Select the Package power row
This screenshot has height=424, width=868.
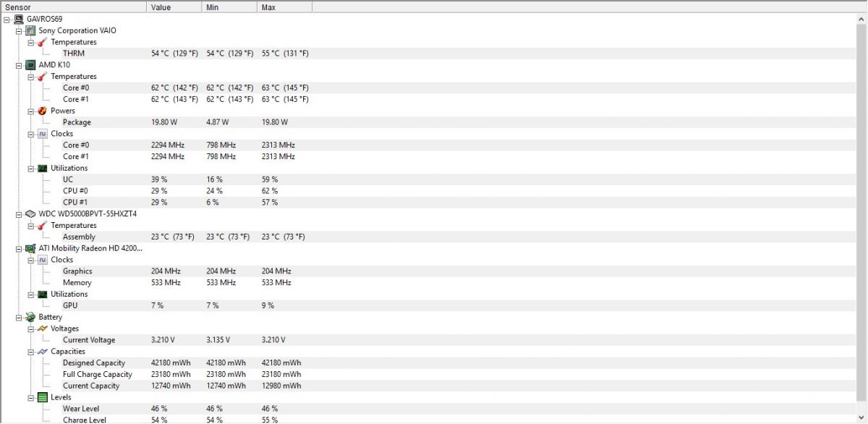(x=434, y=122)
